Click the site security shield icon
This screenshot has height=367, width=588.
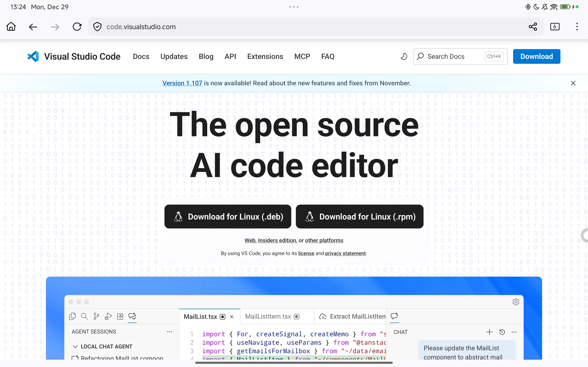point(97,26)
